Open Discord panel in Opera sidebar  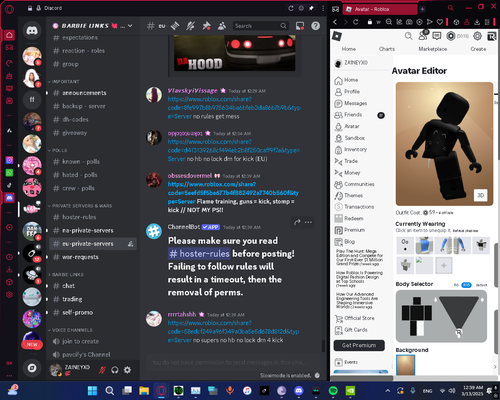click(9, 198)
